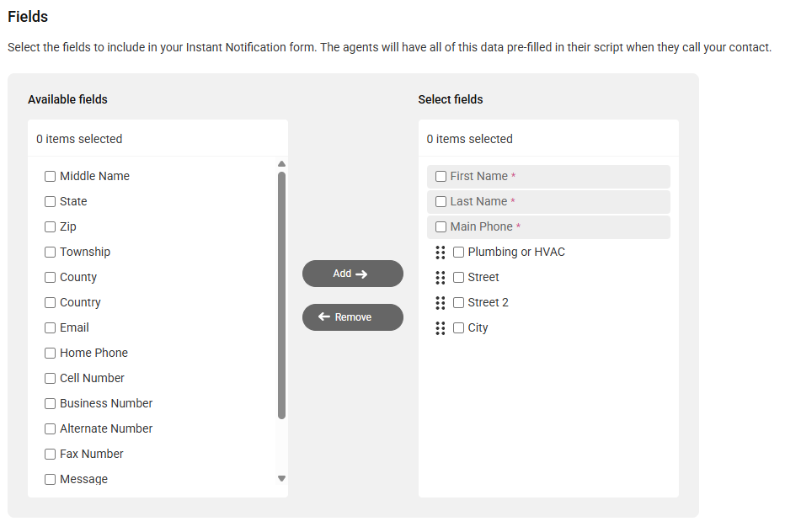Select the Business Number checkbox

[50, 403]
